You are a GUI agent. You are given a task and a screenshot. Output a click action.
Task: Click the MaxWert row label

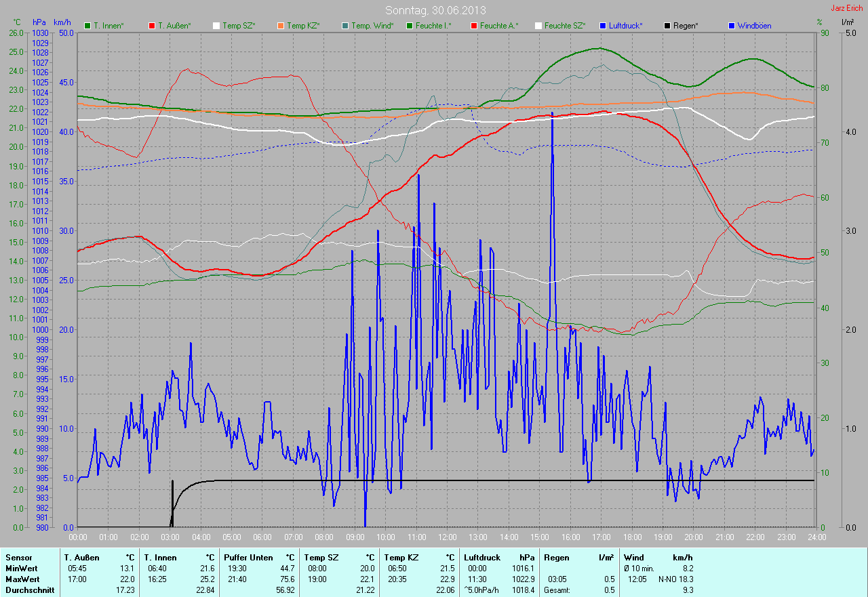(22, 579)
